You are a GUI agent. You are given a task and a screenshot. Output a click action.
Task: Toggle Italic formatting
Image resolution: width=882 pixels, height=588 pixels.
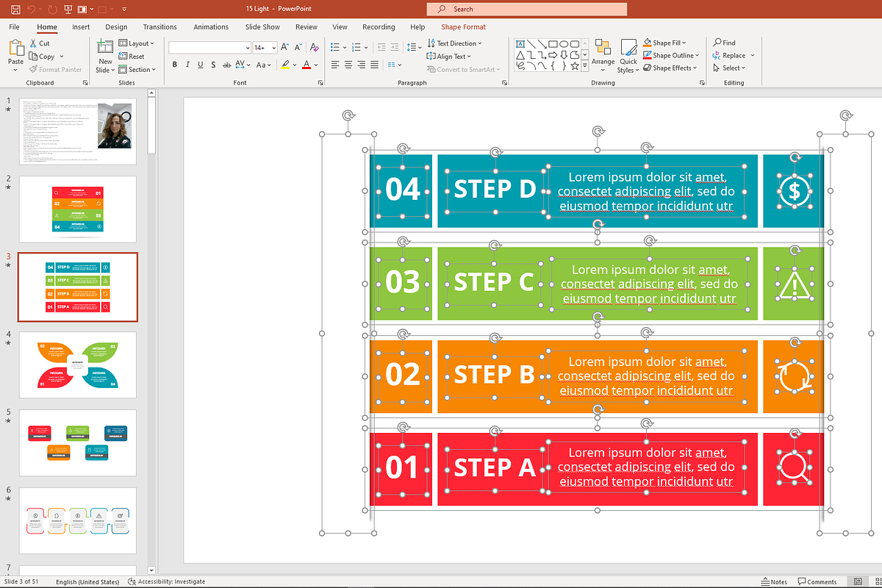188,65
